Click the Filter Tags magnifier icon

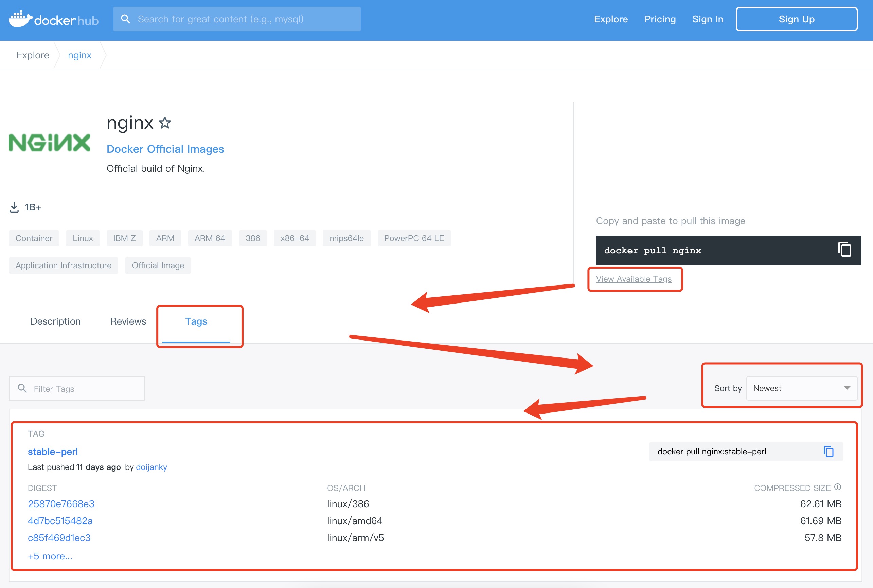22,388
